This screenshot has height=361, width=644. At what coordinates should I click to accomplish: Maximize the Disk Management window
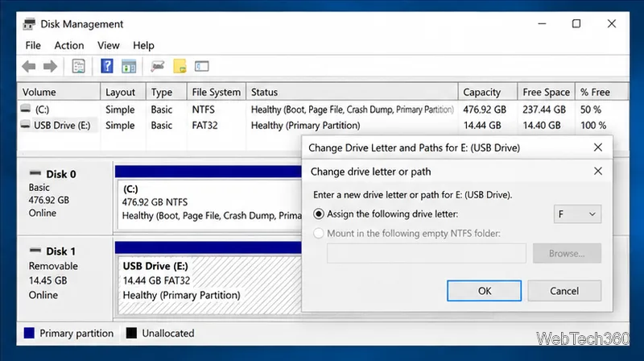point(576,24)
